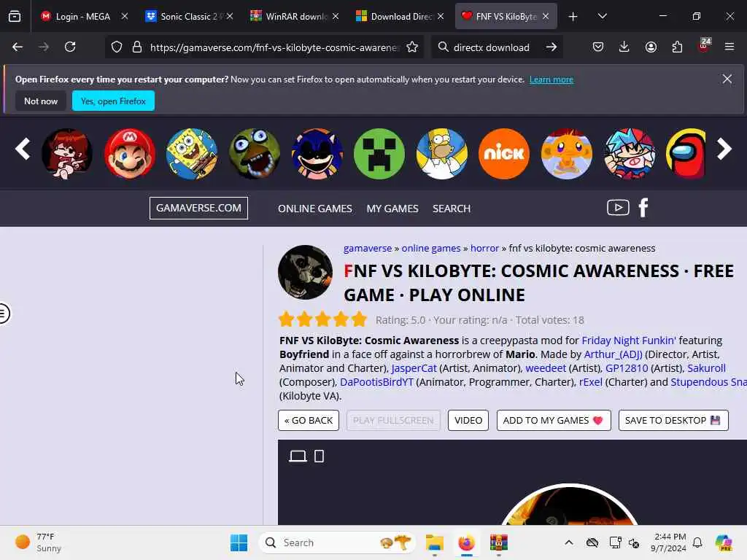Open the horror breadcrumb link
747x560 pixels.
(484, 248)
